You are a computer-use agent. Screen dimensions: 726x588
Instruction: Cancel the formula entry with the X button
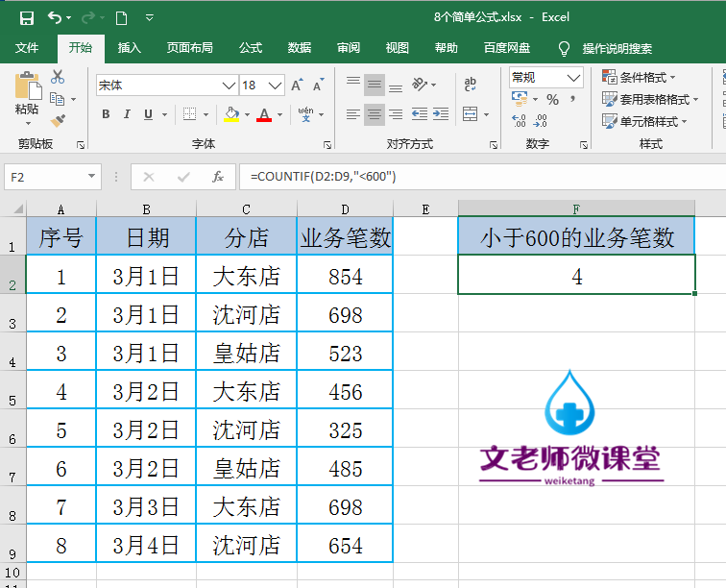tap(149, 177)
